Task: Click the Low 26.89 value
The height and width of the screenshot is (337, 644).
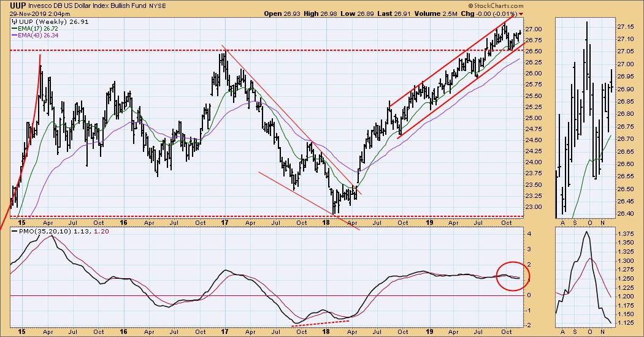Action: tap(358, 13)
